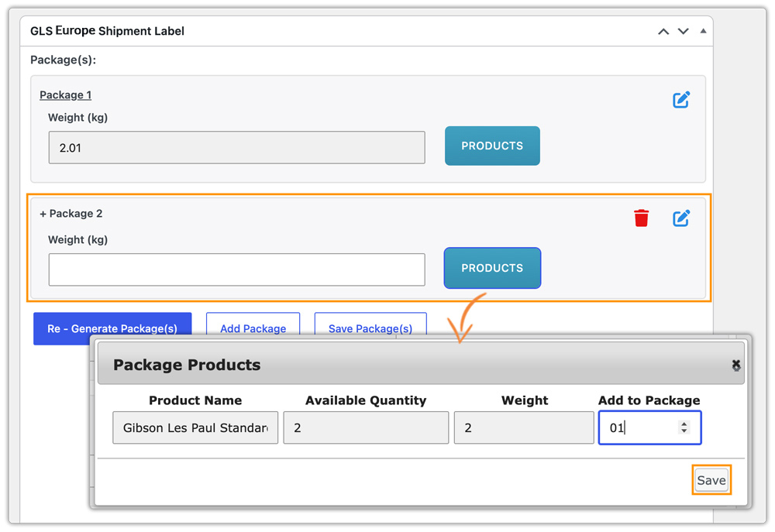Save the Package Products dialog
Screen dimensions: 775x532
711,480
